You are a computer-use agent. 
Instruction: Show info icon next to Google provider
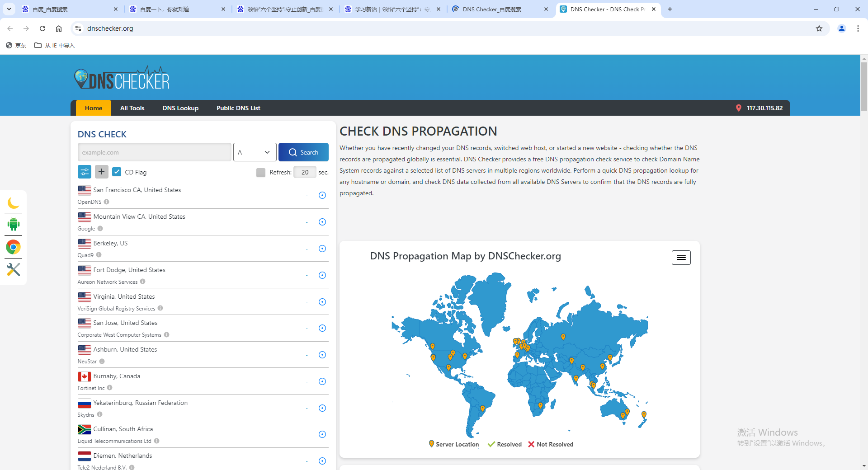100,229
